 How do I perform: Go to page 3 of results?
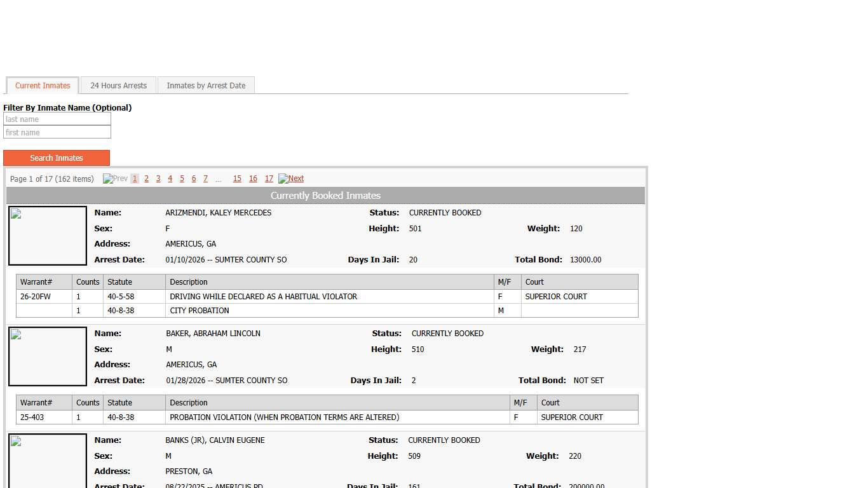coord(158,179)
